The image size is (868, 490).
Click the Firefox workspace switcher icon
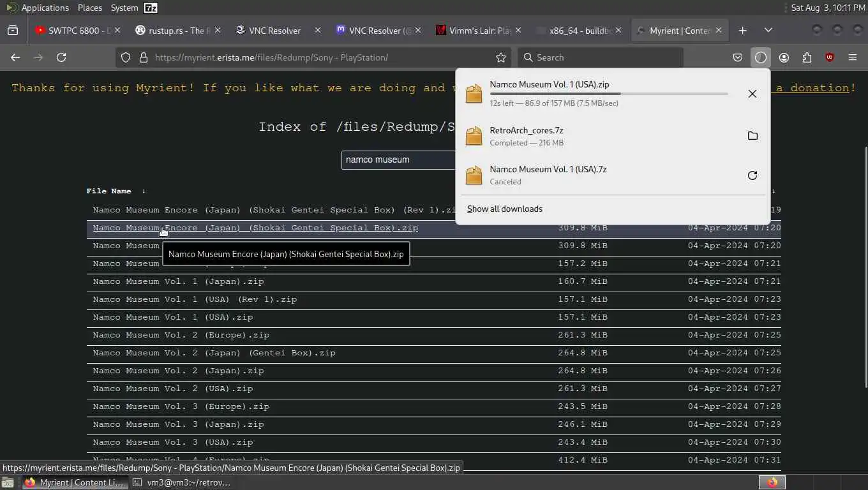772,482
